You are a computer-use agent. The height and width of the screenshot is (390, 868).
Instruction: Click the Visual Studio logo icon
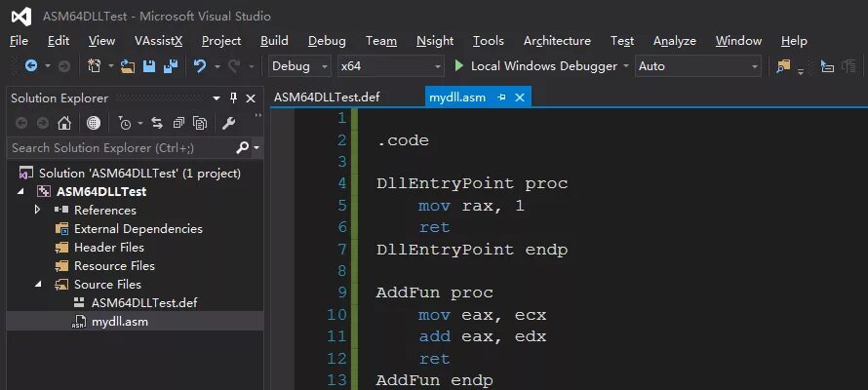[21, 17]
